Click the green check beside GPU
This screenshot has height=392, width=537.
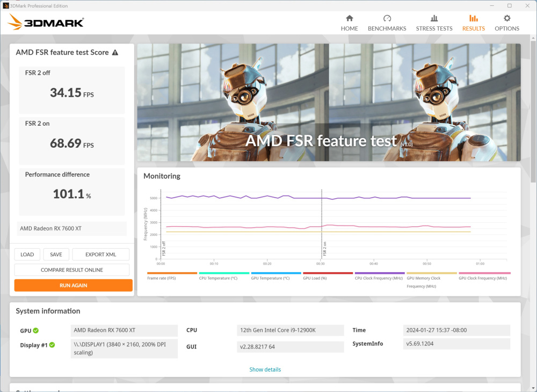pyautogui.click(x=36, y=330)
